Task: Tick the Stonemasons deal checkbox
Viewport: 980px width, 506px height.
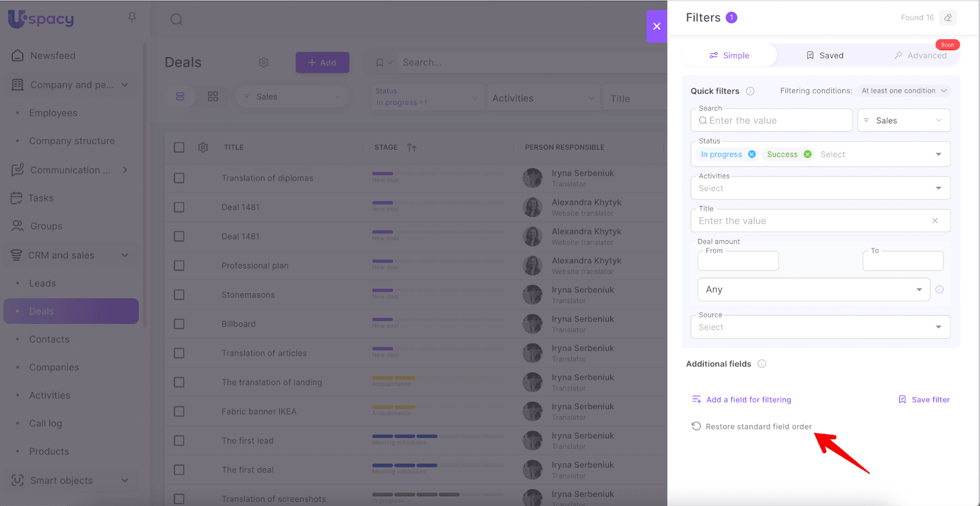Action: tap(179, 295)
